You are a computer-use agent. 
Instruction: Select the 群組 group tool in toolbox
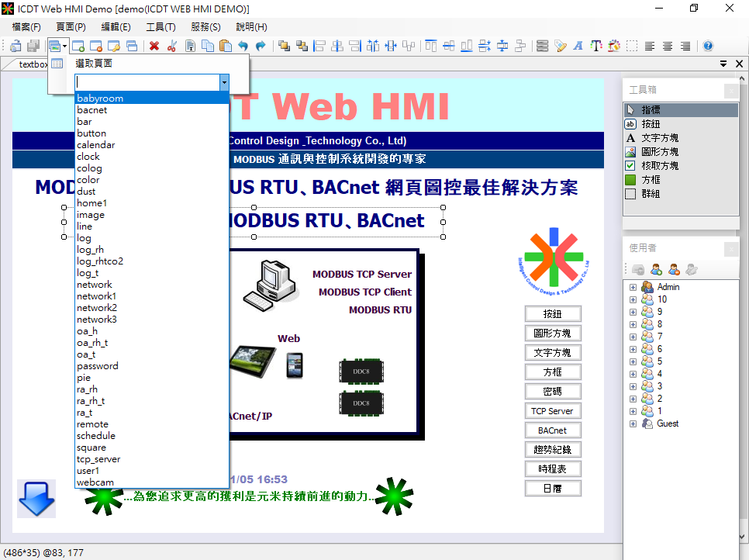(650, 194)
